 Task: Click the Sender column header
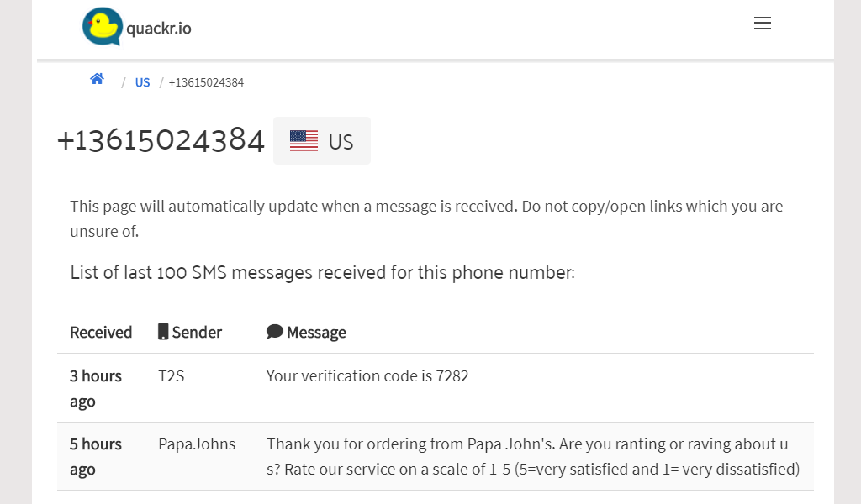click(196, 332)
